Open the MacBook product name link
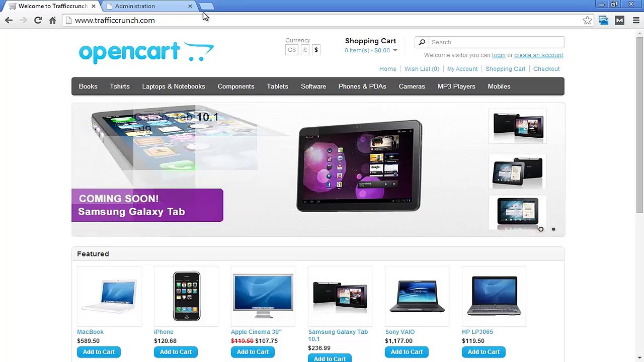This screenshot has height=362, width=644. click(x=90, y=332)
